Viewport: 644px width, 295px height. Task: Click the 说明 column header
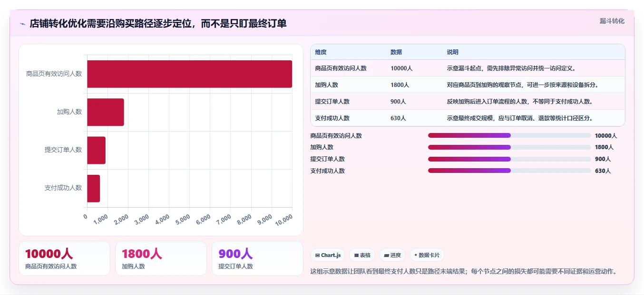tap(452, 52)
